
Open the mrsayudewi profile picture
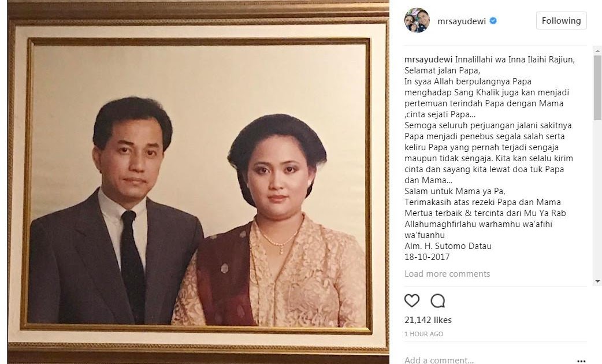click(417, 20)
